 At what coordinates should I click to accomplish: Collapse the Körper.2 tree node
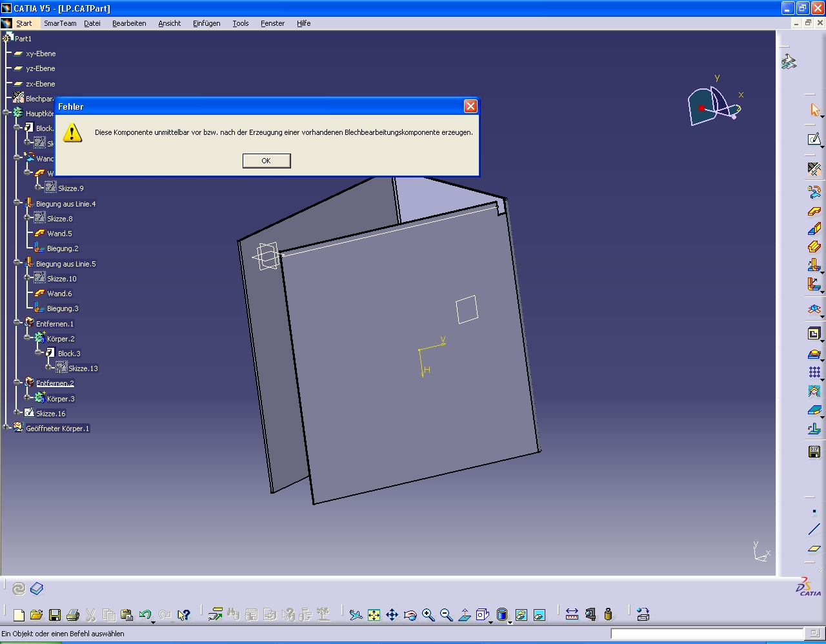click(28, 338)
